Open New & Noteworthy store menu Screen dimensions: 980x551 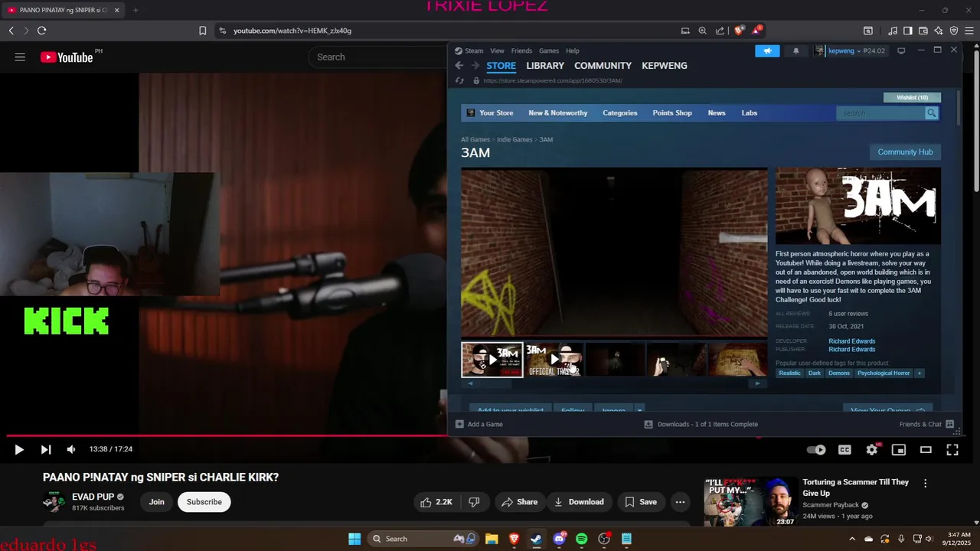click(558, 113)
